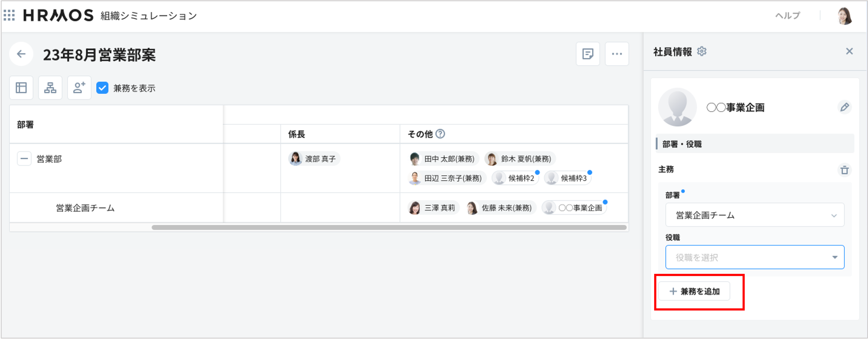Screen dimensions: 868x340
Task: Click the pencil edit icon beside ○○事業企画
Action: [x=845, y=108]
